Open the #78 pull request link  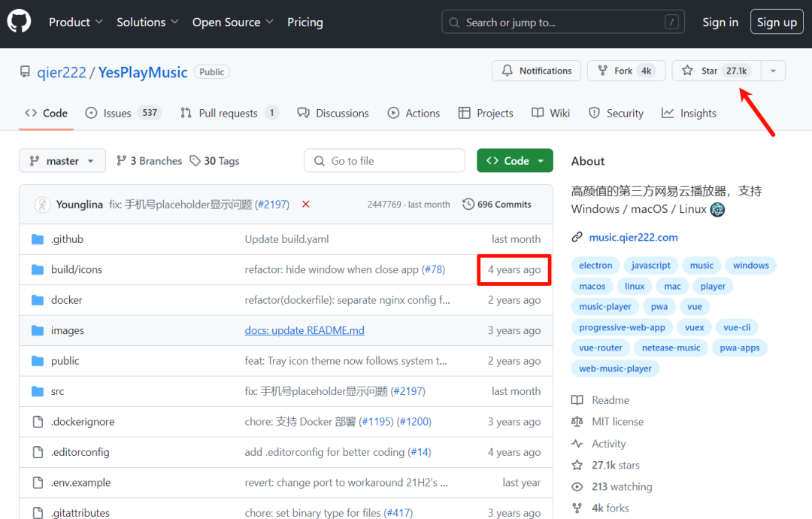point(433,270)
